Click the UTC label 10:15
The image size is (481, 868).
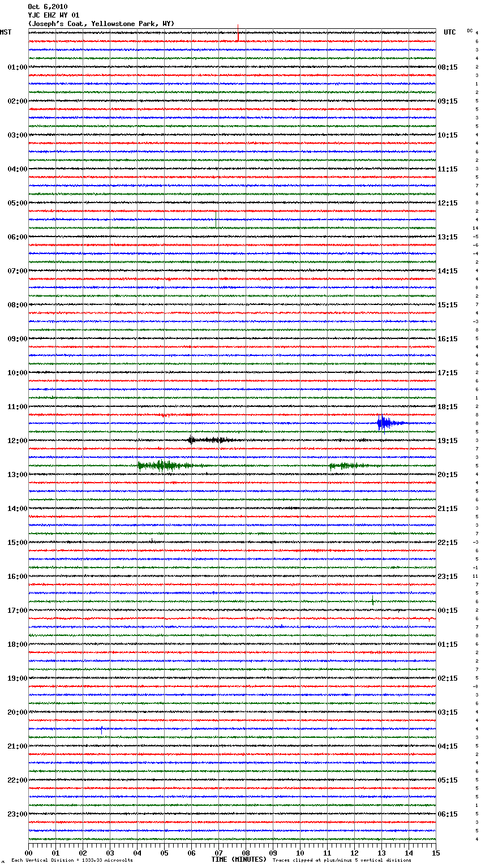(448, 135)
